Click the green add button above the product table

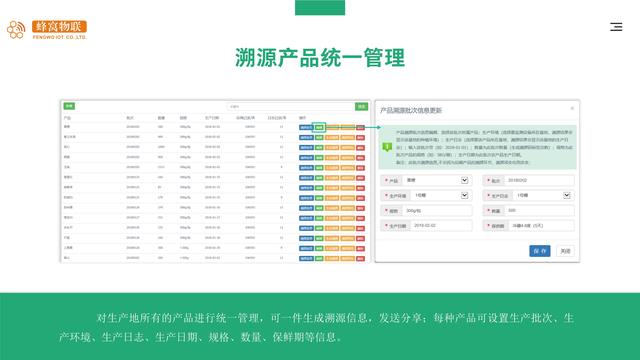tap(69, 106)
